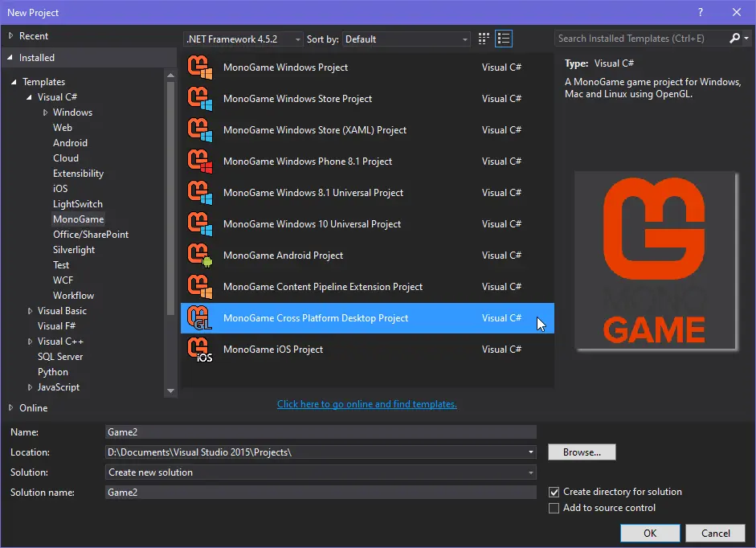Click the Windows Store (XAML) Project icon
The width and height of the screenshot is (756, 548).
200,129
